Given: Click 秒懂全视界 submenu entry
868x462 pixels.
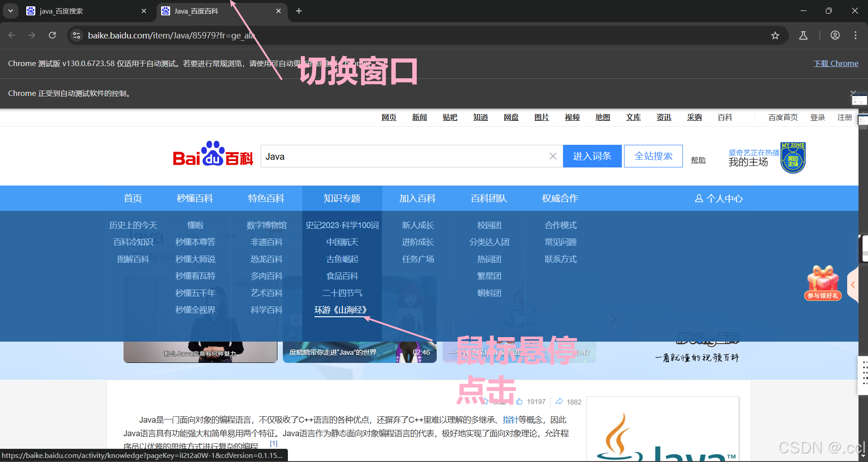Looking at the screenshot, I should tap(195, 310).
